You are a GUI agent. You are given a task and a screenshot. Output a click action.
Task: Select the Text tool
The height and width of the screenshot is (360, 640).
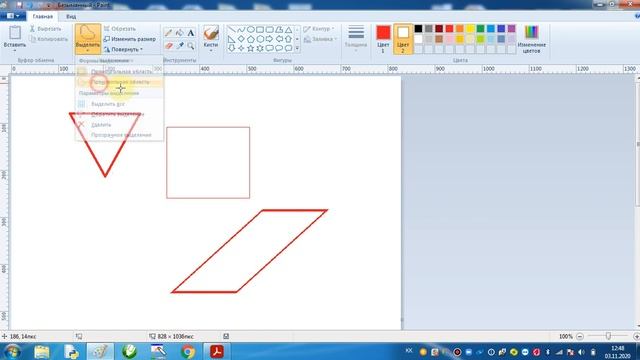click(x=191, y=33)
